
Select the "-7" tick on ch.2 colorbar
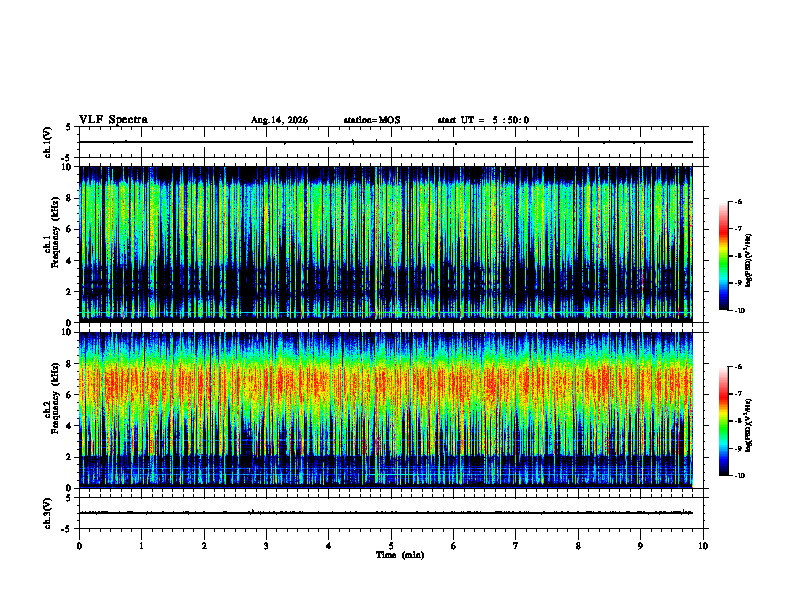click(738, 394)
